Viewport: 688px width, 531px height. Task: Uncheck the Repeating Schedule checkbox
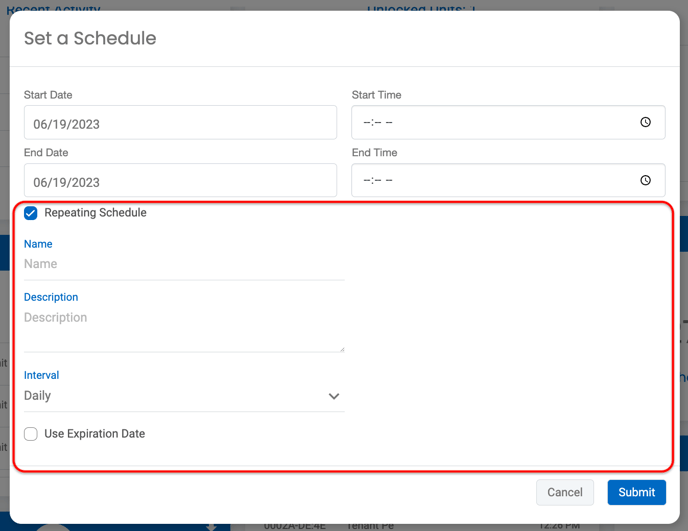31,213
